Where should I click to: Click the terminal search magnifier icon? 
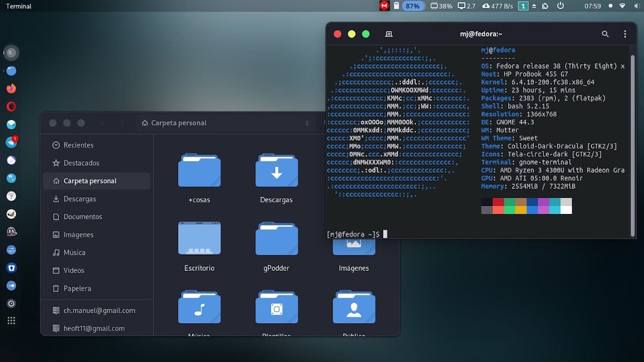tap(605, 34)
